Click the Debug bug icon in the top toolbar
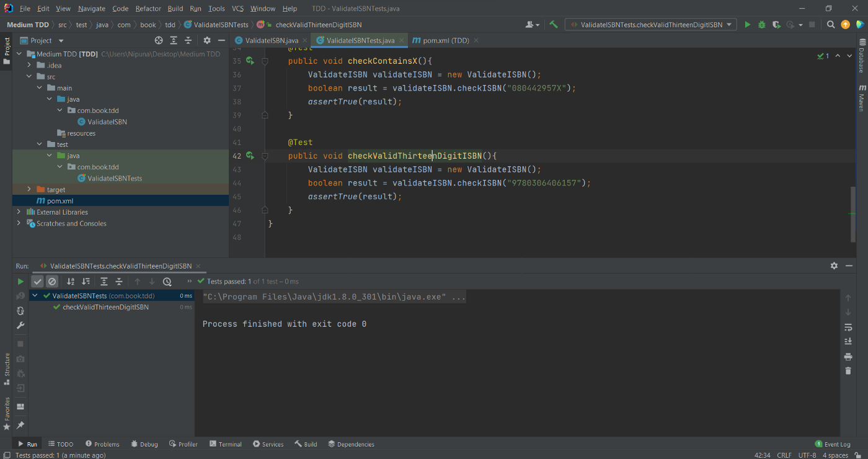 coord(762,25)
